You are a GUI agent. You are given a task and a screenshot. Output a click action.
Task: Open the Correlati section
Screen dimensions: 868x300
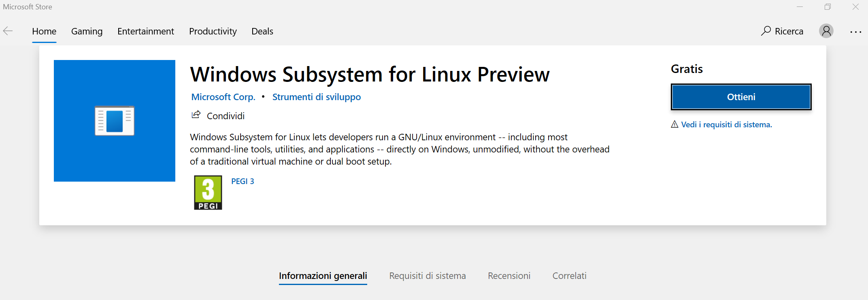(x=569, y=275)
